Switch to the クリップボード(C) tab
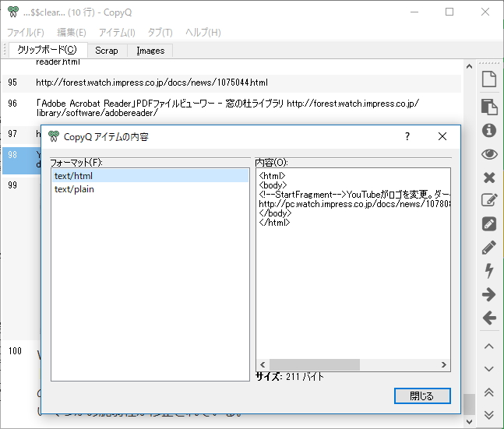504x429 pixels. pos(48,50)
